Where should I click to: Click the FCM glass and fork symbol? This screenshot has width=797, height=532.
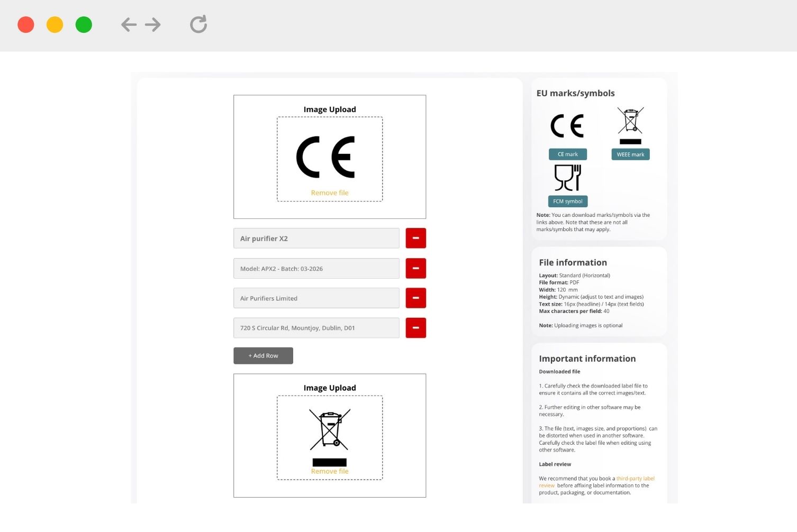pos(567,178)
